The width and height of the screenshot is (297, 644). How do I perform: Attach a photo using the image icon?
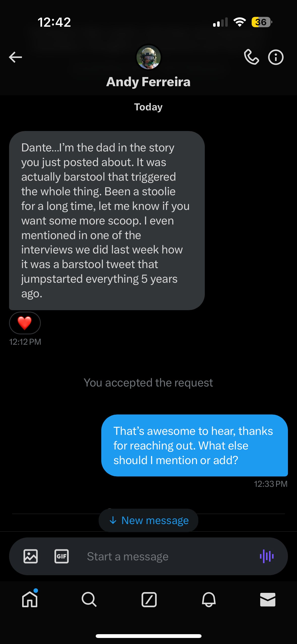31,556
